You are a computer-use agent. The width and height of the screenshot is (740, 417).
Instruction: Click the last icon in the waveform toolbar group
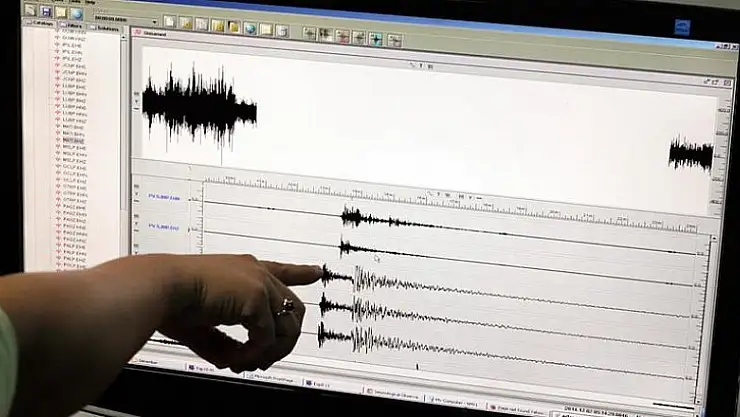pyautogui.click(x=395, y=40)
